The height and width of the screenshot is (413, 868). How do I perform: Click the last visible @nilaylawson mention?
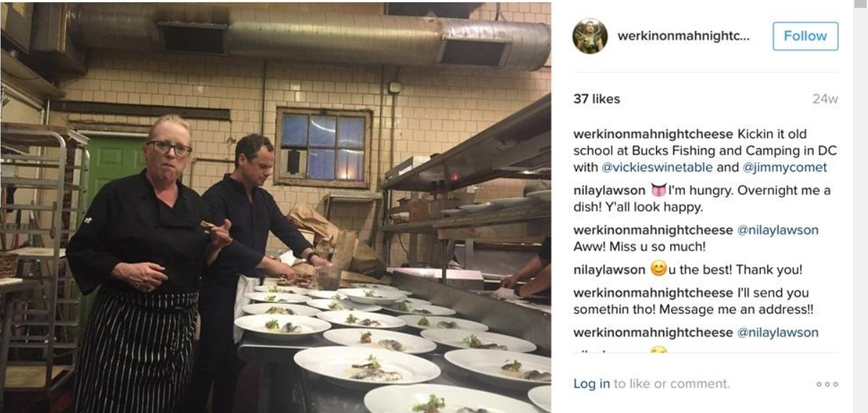[778, 332]
